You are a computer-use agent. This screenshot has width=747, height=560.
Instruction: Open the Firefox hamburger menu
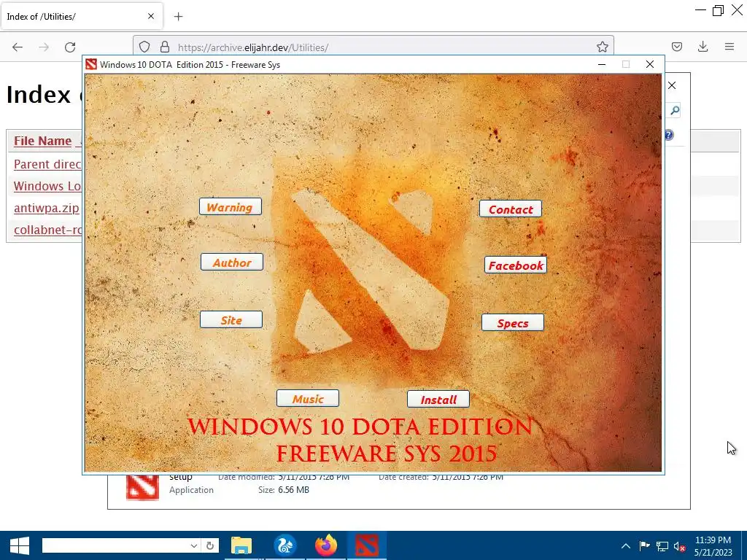[729, 47]
